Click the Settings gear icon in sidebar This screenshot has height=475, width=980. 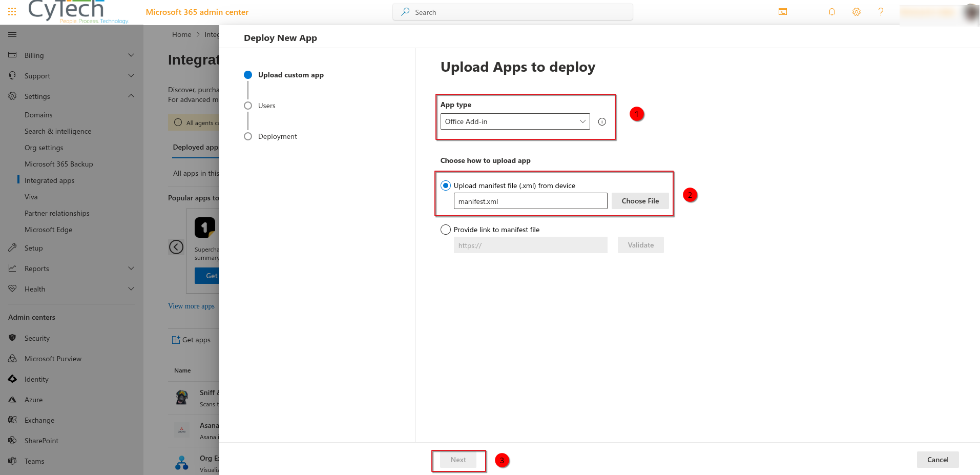[12, 96]
